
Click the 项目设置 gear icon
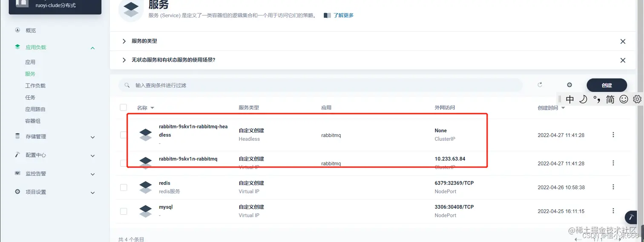pyautogui.click(x=17, y=192)
